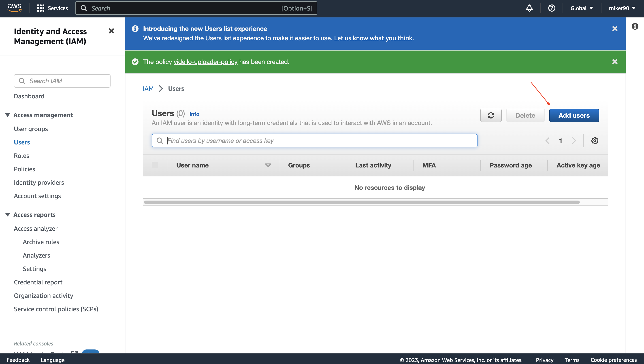Collapse the Access management section
Image resolution: width=644 pixels, height=364 pixels.
coord(8,115)
